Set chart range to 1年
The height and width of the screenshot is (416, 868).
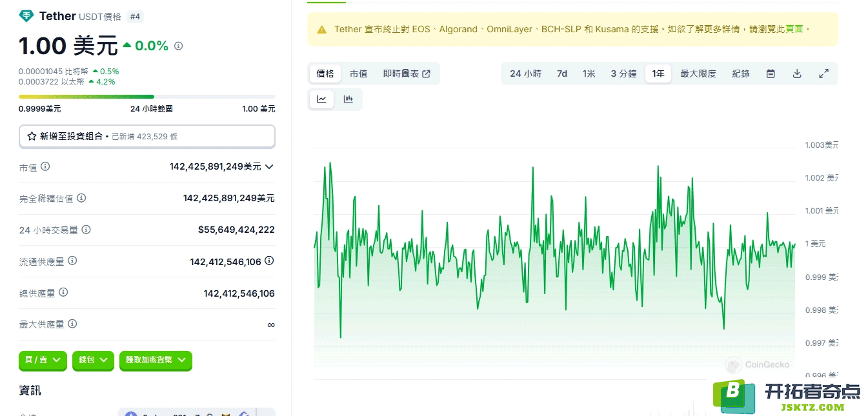pos(658,74)
